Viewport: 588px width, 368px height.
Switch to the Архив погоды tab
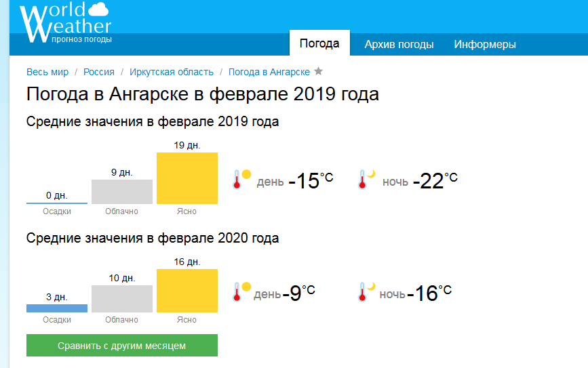coord(399,45)
